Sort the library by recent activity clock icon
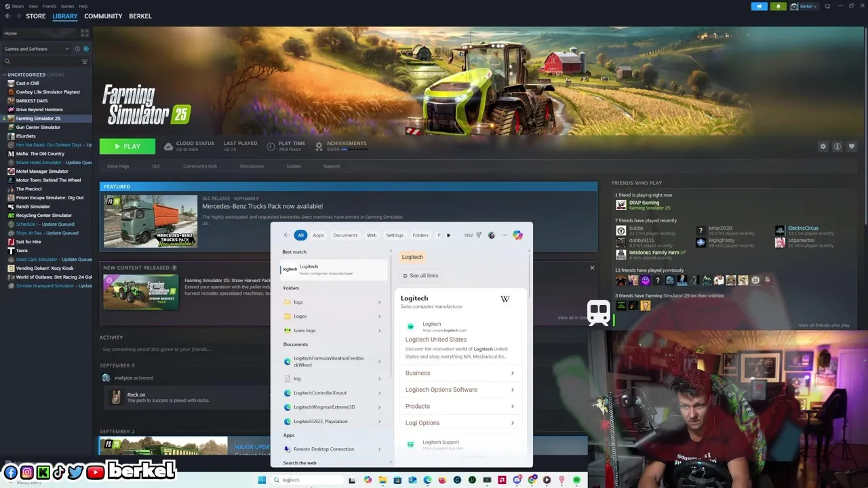Screen dimensions: 868x488 point(77,49)
